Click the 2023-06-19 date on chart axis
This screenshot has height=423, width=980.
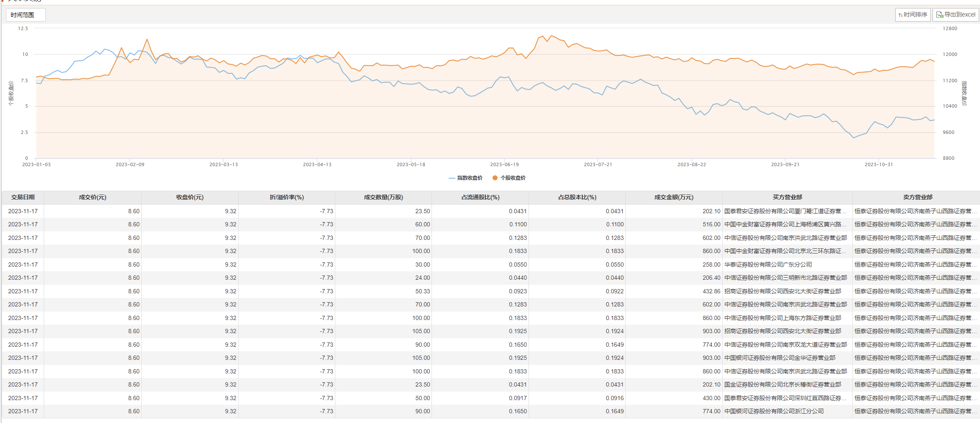(504, 164)
